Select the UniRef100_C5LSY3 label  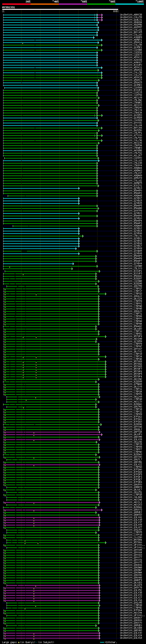pos(131,268)
